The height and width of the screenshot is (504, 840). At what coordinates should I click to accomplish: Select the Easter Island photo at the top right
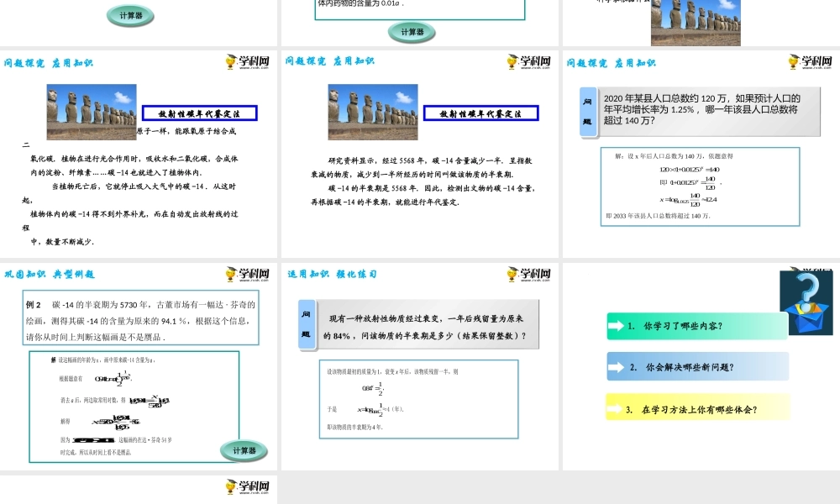click(696, 22)
